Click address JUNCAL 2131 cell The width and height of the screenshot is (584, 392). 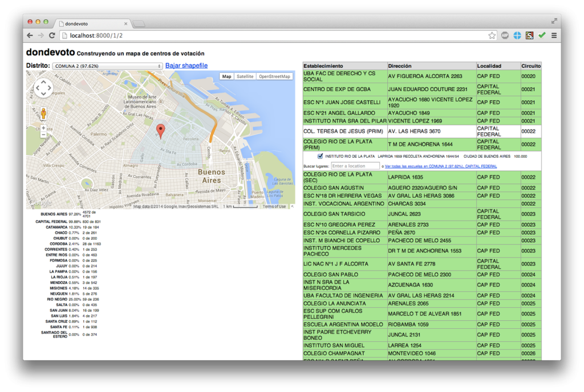point(432,335)
